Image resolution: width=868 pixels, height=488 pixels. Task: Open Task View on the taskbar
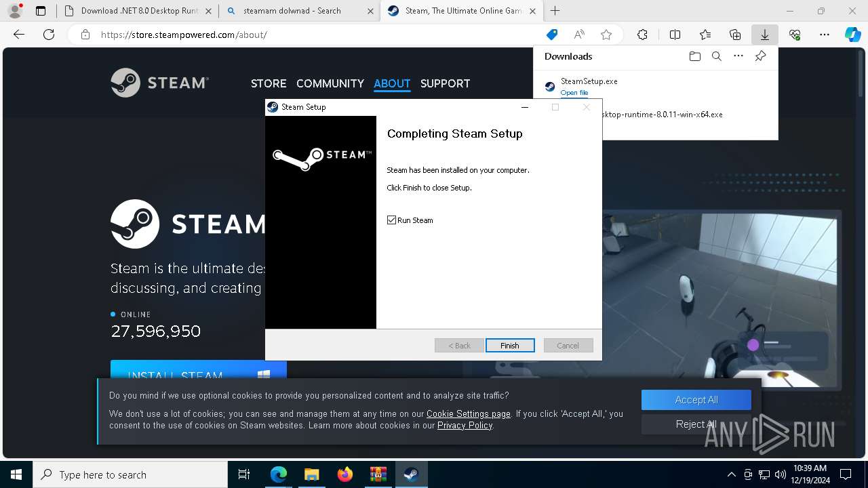[244, 474]
